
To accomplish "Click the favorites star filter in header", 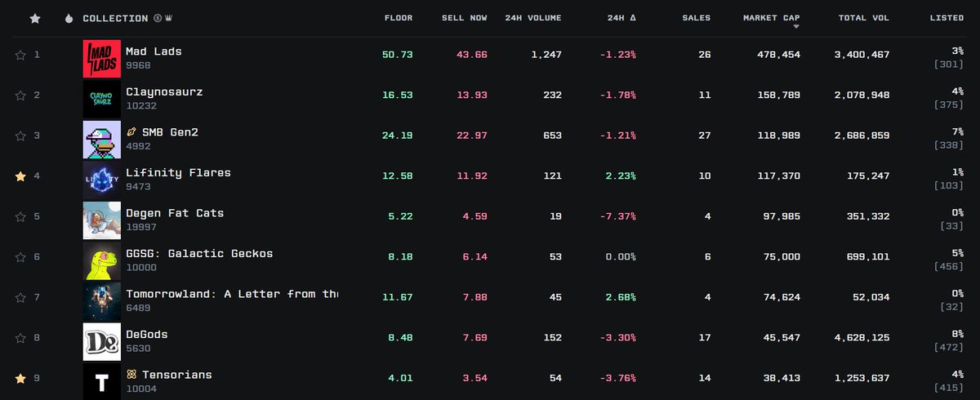I will pos(34,18).
